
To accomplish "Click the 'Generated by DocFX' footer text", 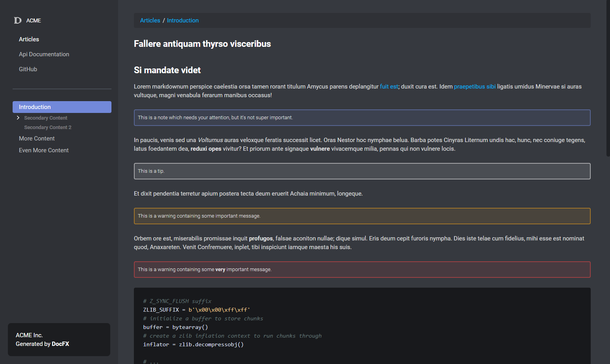I will pos(42,344).
